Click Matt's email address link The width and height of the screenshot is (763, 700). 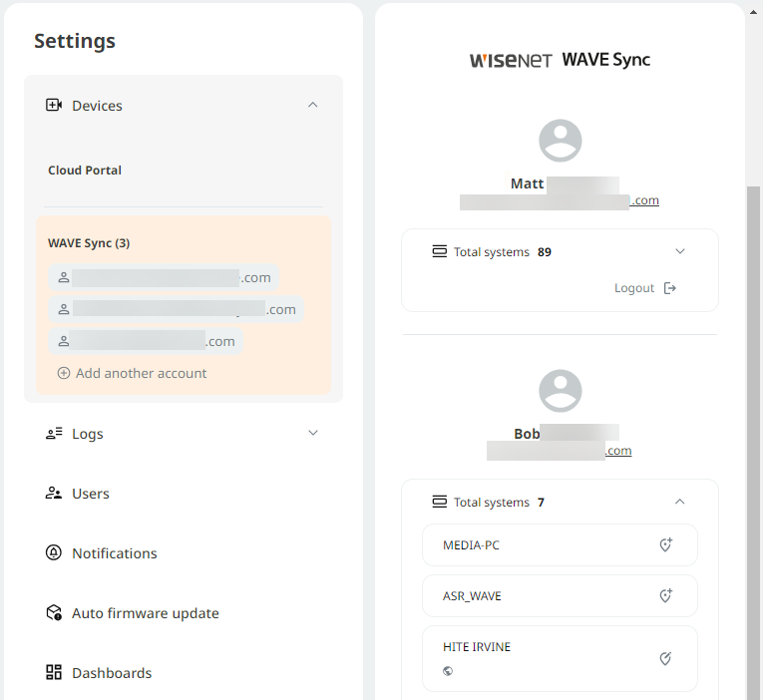[x=560, y=200]
